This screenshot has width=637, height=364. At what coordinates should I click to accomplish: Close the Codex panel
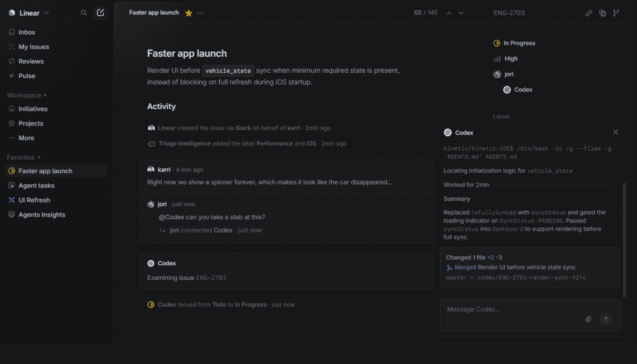pos(616,132)
